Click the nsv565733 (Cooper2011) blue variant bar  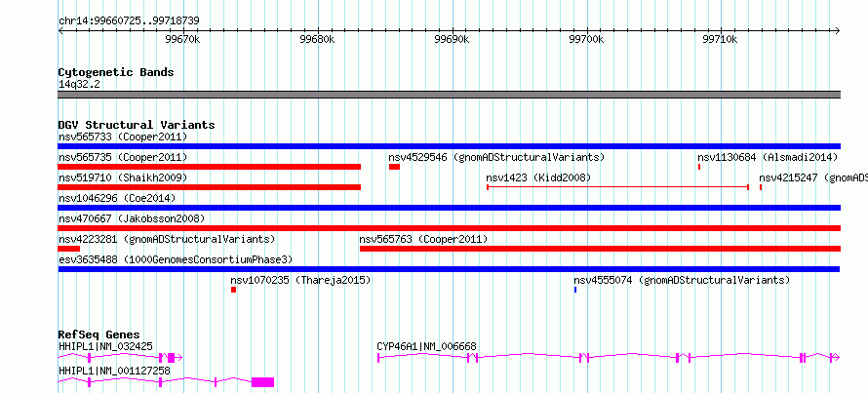pos(449,146)
